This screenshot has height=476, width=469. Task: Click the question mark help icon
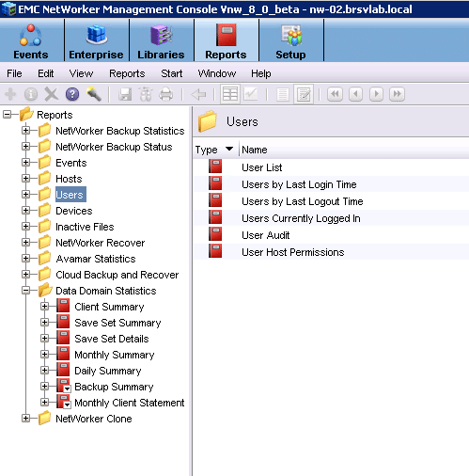click(x=72, y=94)
